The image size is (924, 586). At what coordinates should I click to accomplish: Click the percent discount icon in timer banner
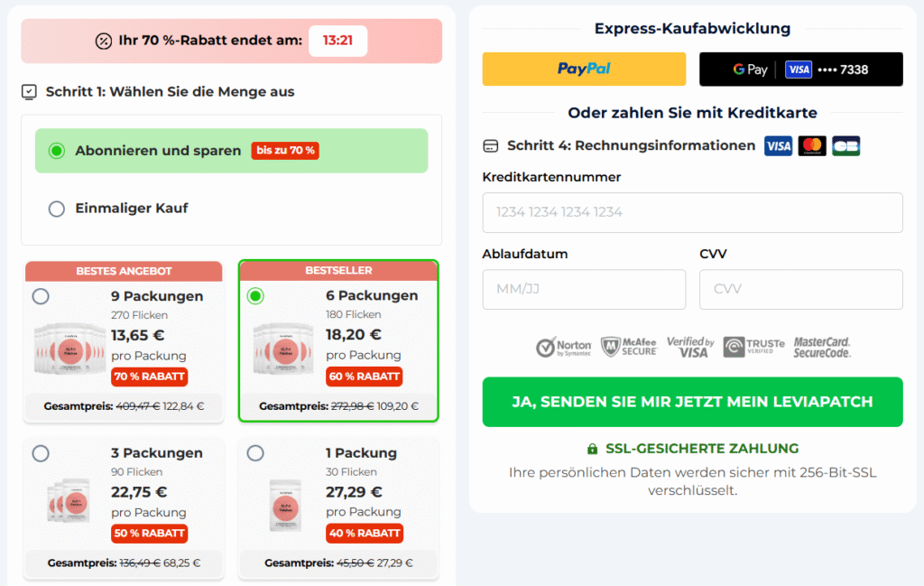[104, 41]
